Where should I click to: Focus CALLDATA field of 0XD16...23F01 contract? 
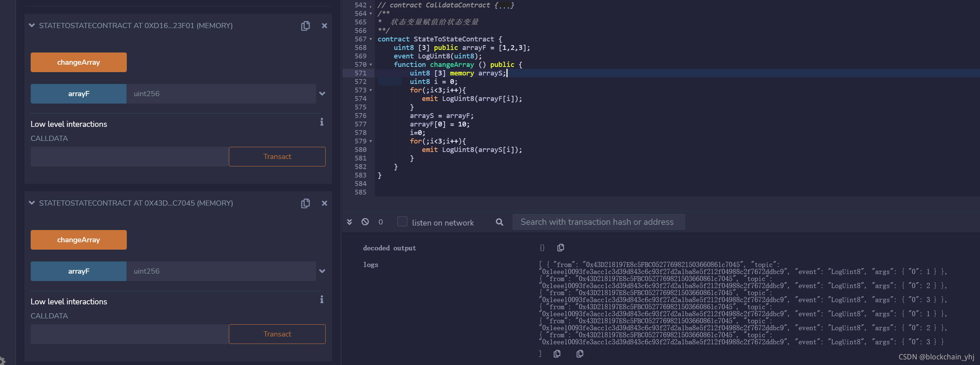[x=130, y=156]
